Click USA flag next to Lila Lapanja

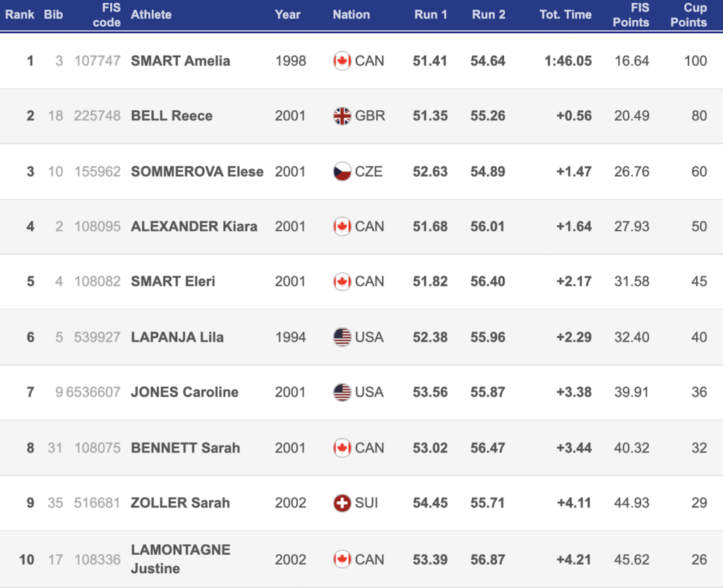[x=342, y=337]
